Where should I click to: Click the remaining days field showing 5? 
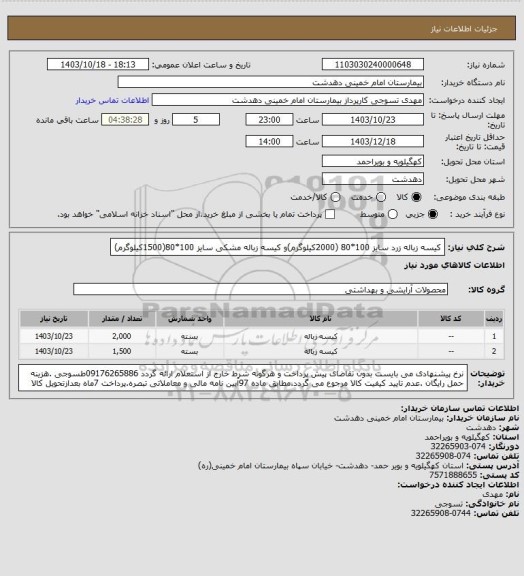coord(196,120)
